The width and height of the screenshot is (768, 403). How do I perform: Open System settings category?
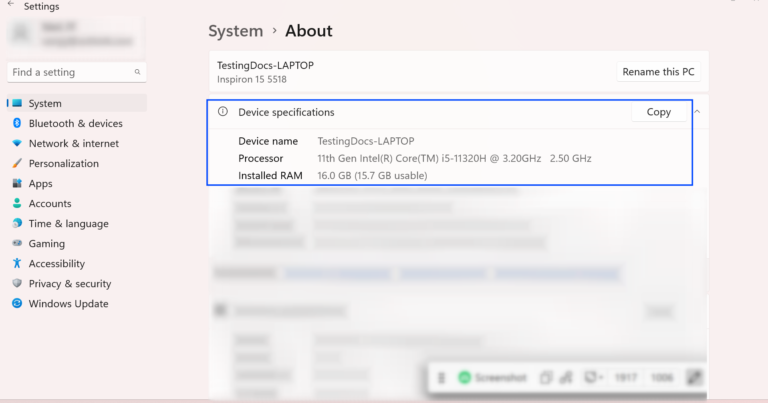coord(77,103)
